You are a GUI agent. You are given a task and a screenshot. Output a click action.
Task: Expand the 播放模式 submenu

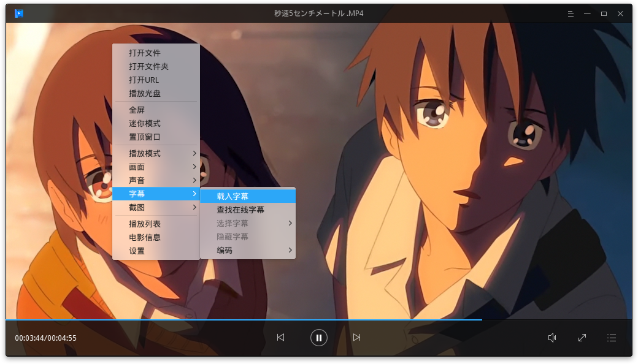pos(156,154)
